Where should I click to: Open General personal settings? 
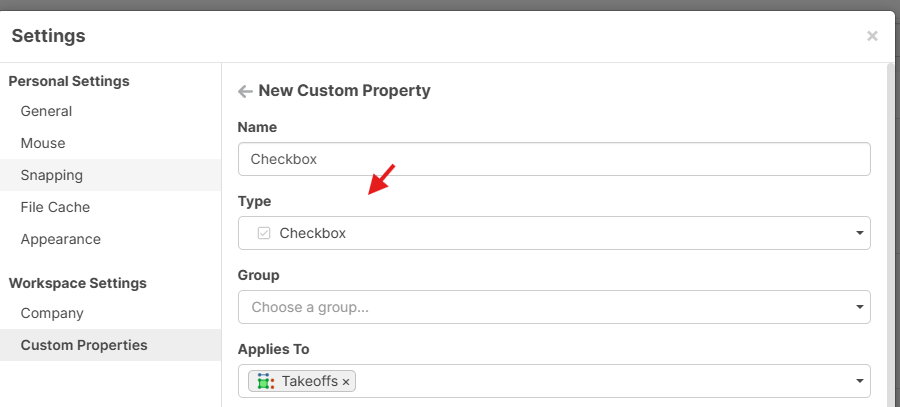[46, 111]
